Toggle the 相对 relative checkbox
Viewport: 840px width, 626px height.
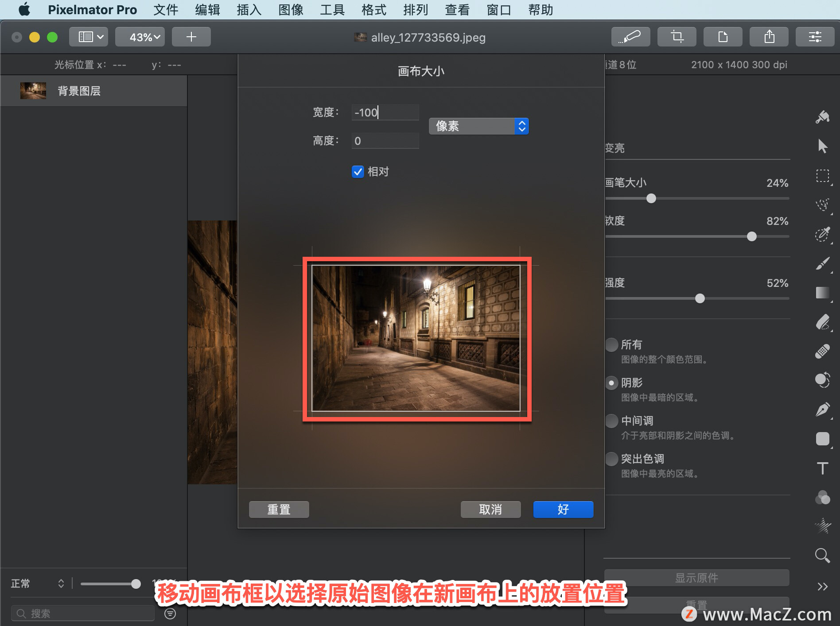click(358, 172)
